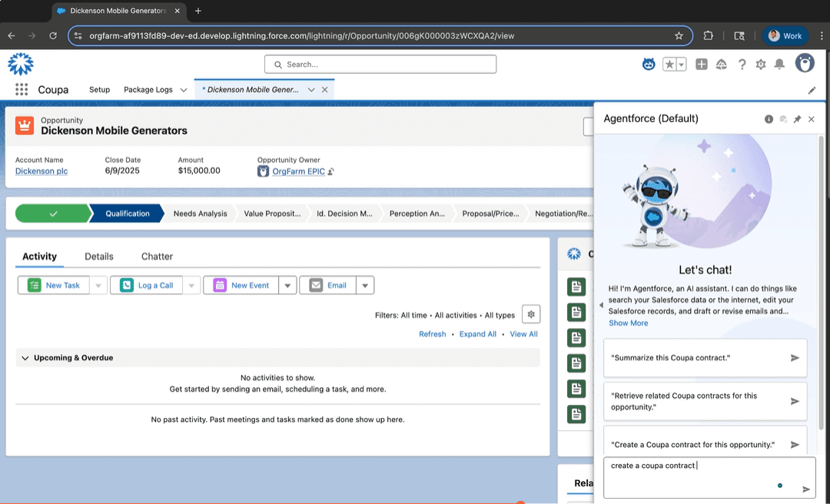Click the Agentforce panel info icon
This screenshot has height=504, width=830.
[769, 119]
